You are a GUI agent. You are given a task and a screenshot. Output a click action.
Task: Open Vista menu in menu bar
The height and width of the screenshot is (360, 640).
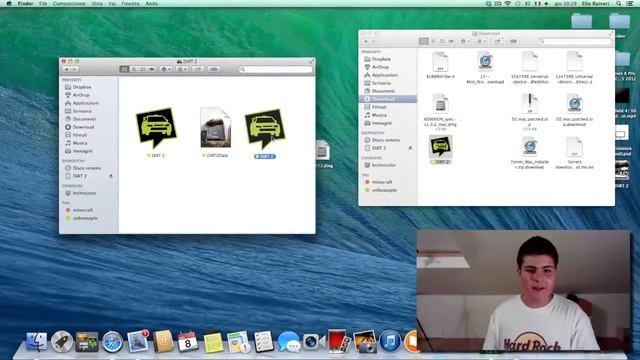point(97,3)
